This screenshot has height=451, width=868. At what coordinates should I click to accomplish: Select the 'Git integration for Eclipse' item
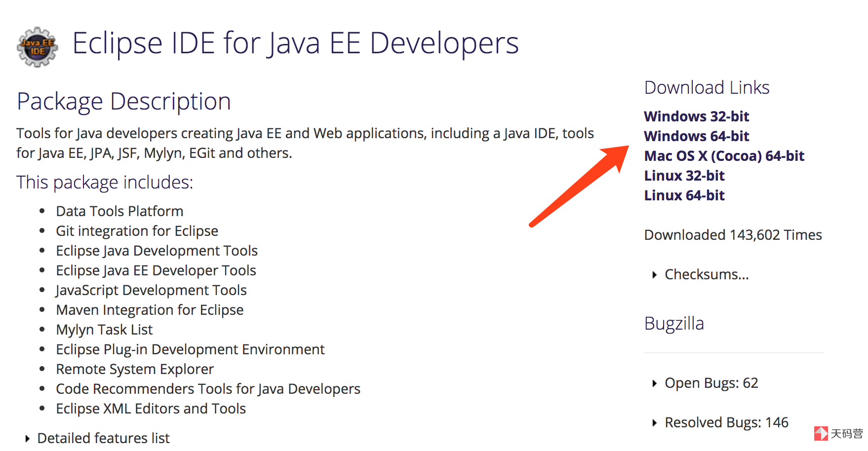(x=137, y=231)
